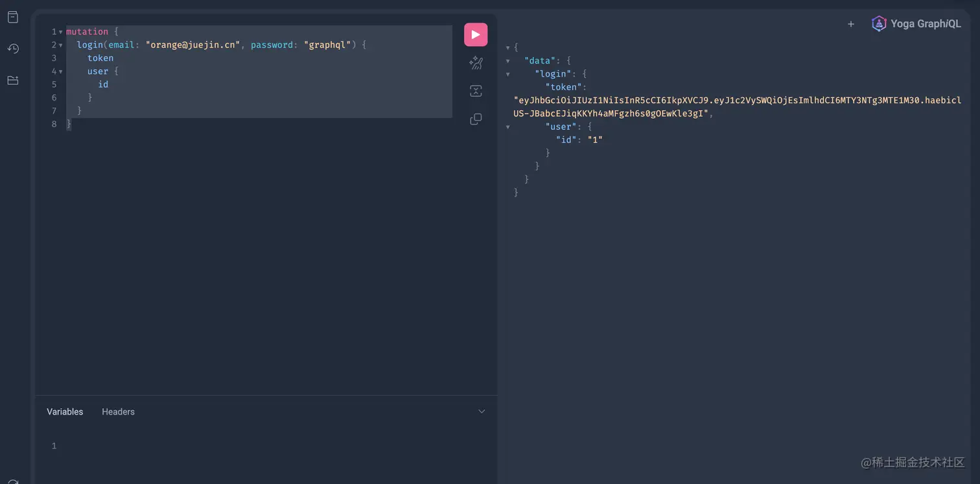980x484 pixels.
Task: Click the "orange@juejin.cn" email string in the query
Action: (193, 45)
